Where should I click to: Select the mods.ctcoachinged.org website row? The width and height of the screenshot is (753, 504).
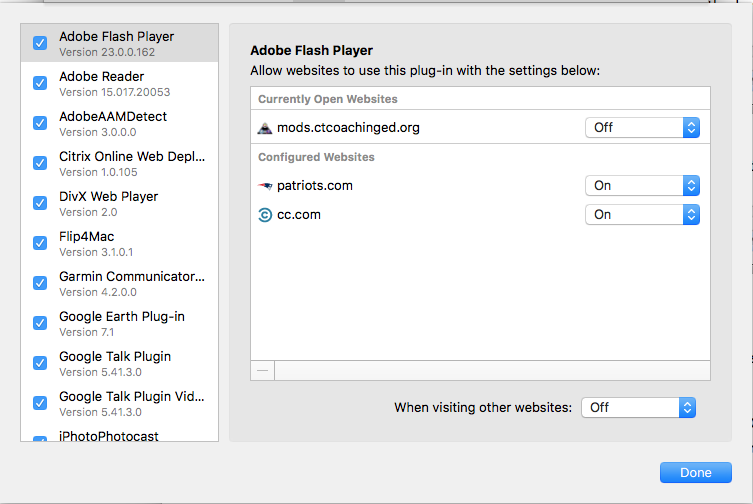pos(480,128)
